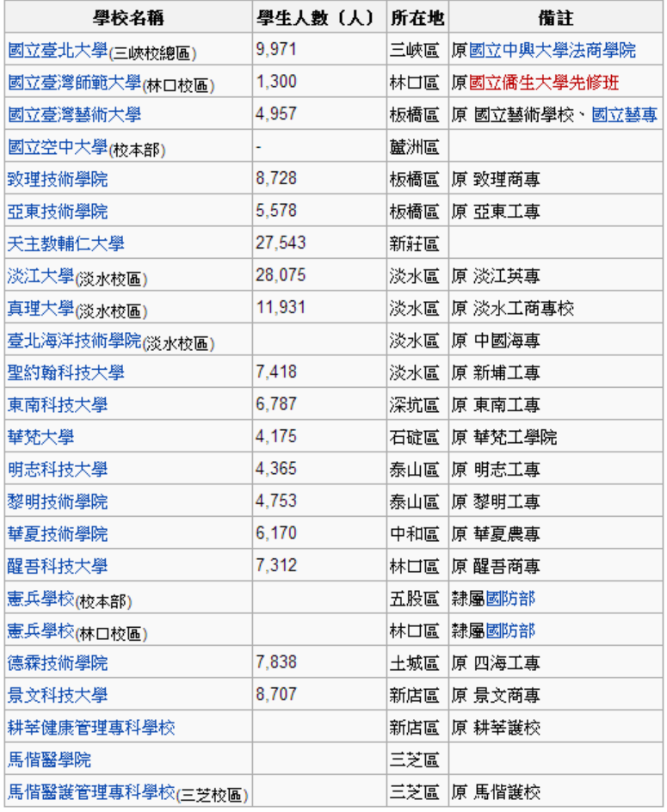Image resolution: width=667 pixels, height=812 pixels.
Task: Select the student count 28,075
Action: click(x=281, y=275)
